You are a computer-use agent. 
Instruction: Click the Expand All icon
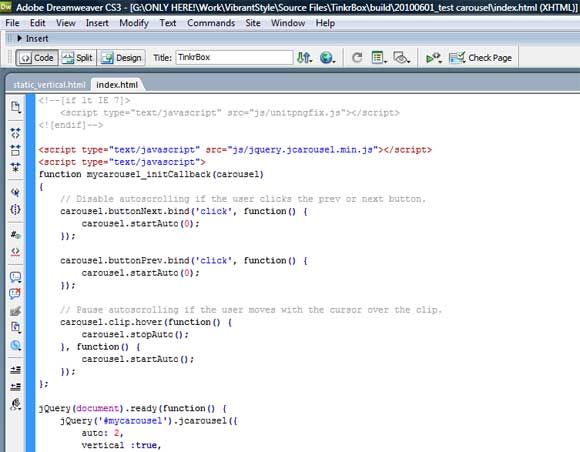[x=15, y=167]
